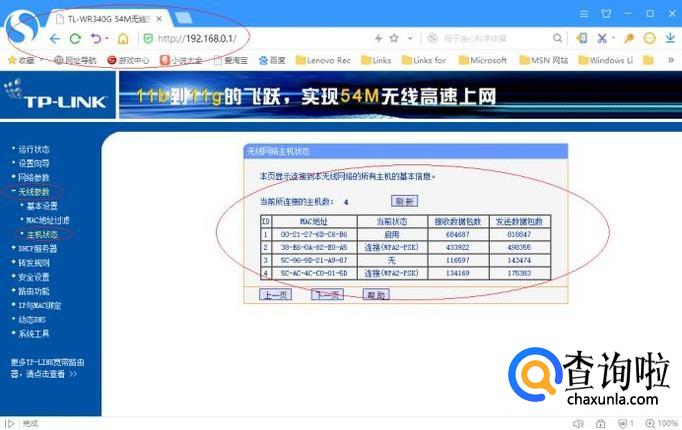Screen dimensions: 682x430
Task: Click the purple undo-close arrow icon
Action: [96, 39]
